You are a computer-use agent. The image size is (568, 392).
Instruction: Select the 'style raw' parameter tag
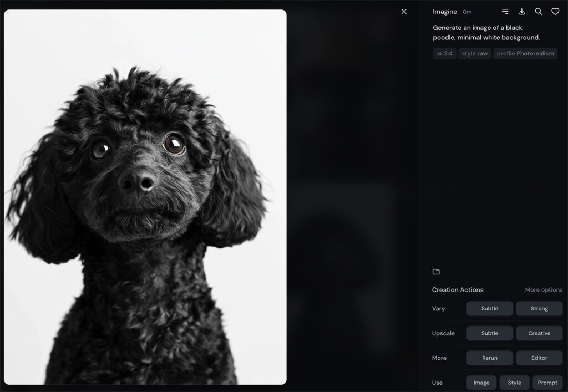tap(475, 54)
